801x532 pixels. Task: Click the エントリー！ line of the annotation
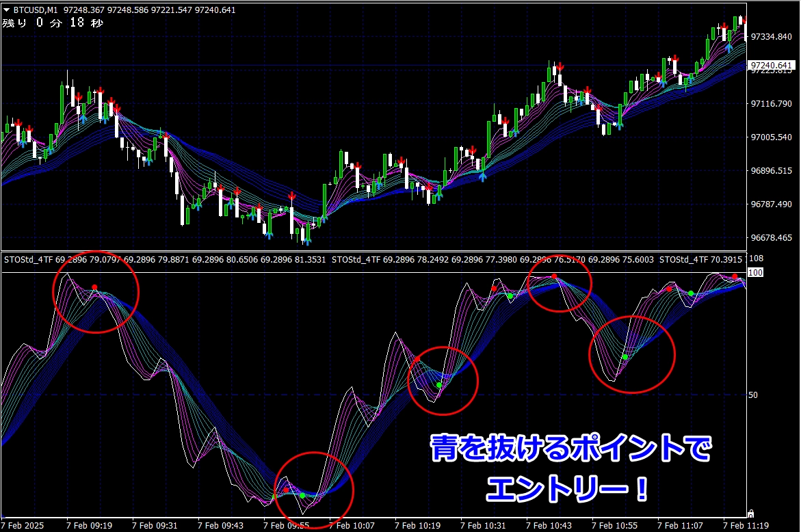(567, 489)
